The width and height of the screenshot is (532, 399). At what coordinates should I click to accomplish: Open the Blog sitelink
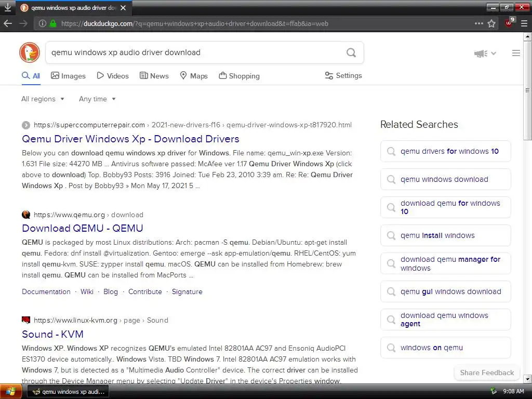coord(111,292)
